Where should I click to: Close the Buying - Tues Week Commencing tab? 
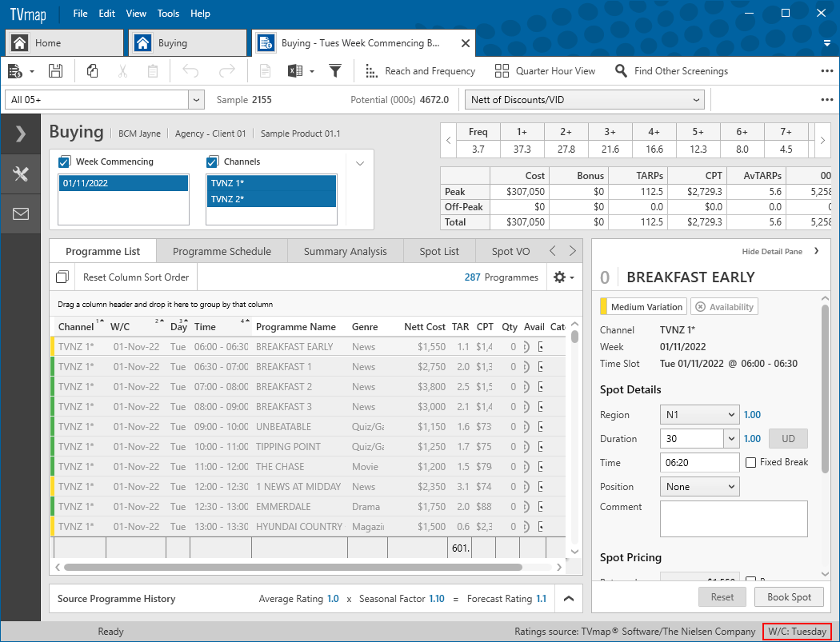(466, 43)
